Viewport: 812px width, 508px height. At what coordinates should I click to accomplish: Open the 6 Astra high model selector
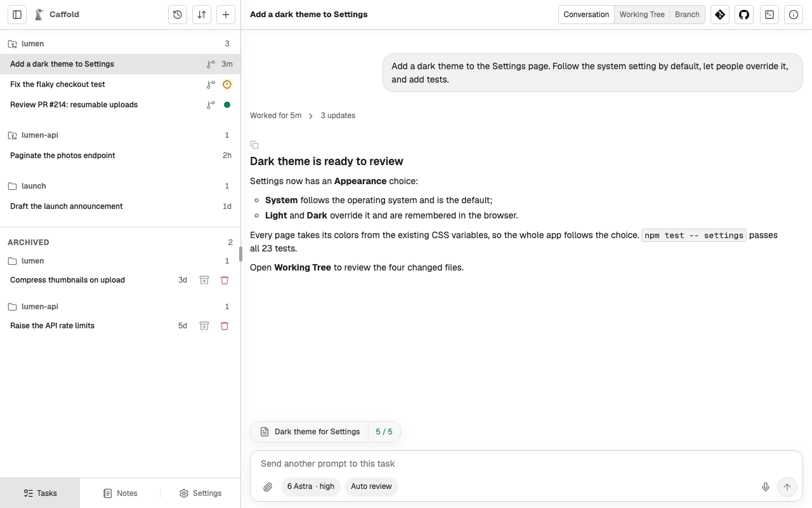(311, 486)
